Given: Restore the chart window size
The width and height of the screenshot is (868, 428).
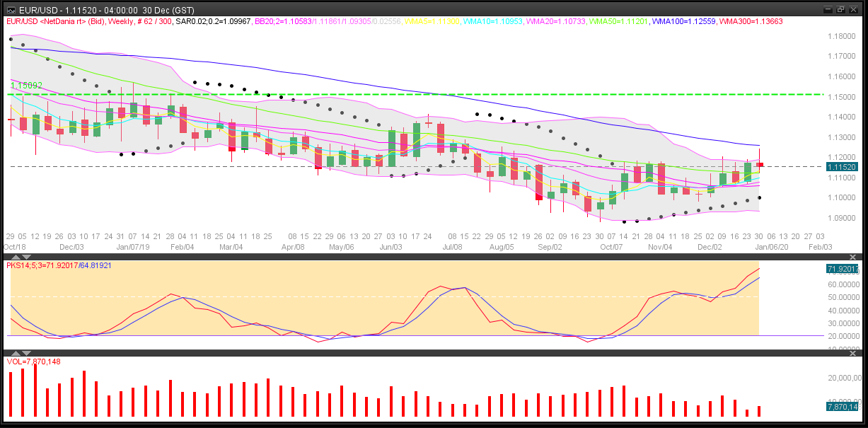Looking at the screenshot, I should click(x=840, y=10).
